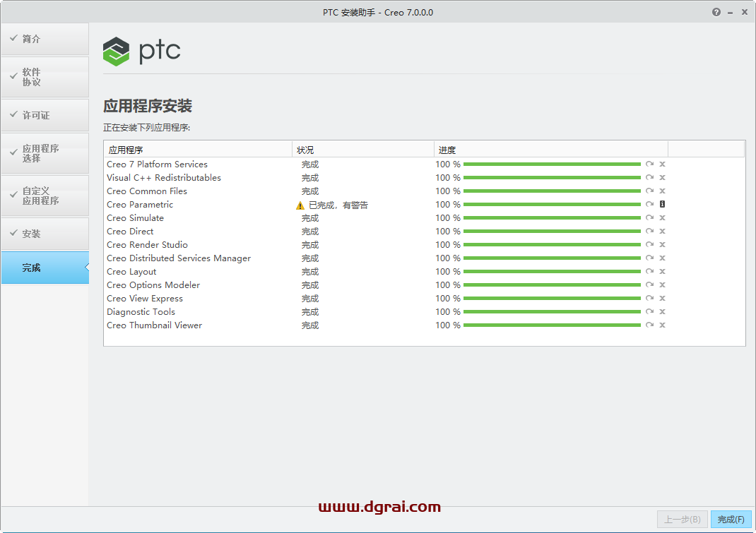Click cancel X for Creo 7 Platform Services

pyautogui.click(x=663, y=164)
